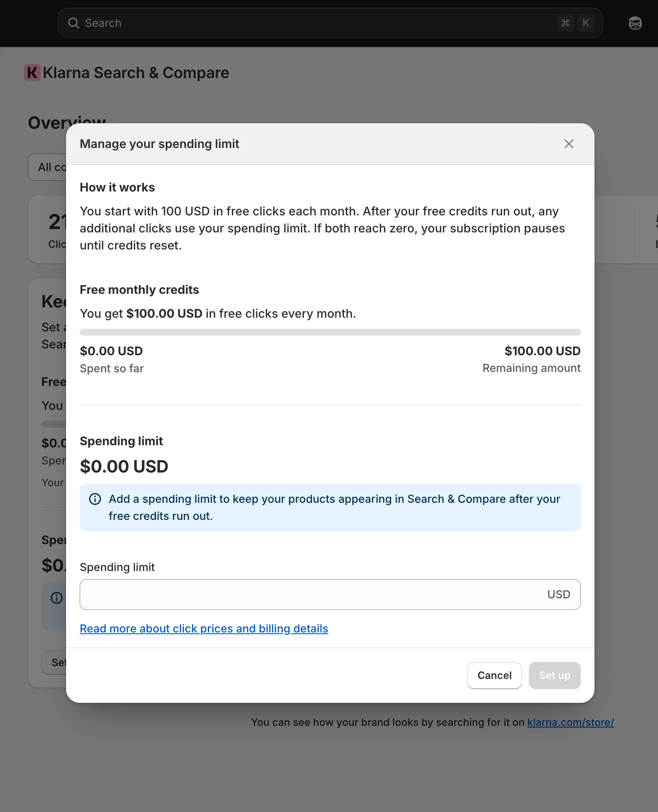Click the K shortcut key badge
This screenshot has width=658, height=812.
click(x=586, y=23)
